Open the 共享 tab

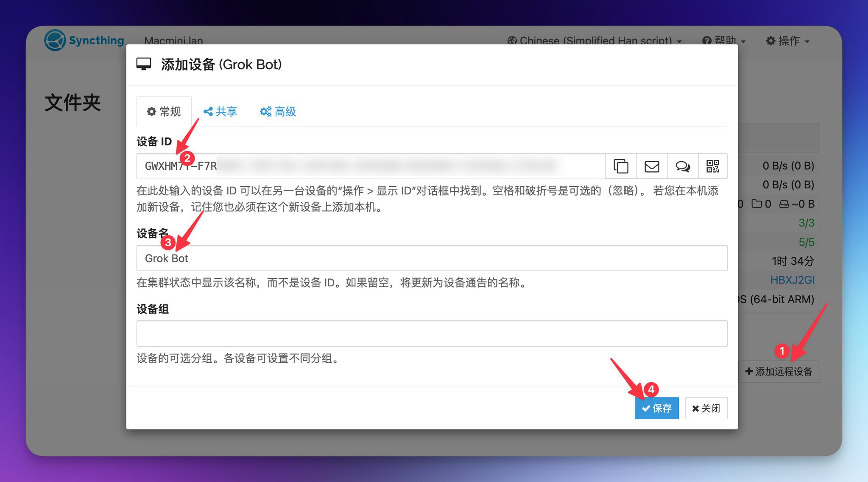click(x=220, y=112)
